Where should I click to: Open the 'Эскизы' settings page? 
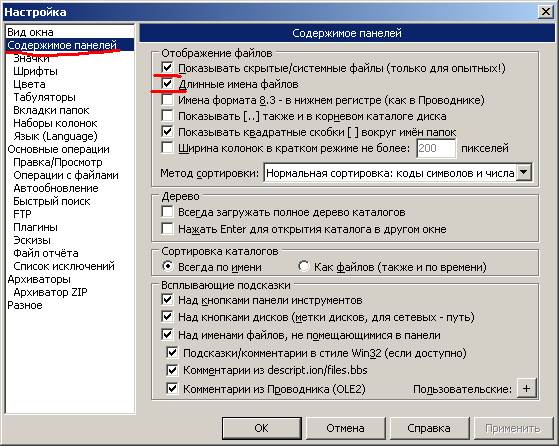tap(32, 240)
